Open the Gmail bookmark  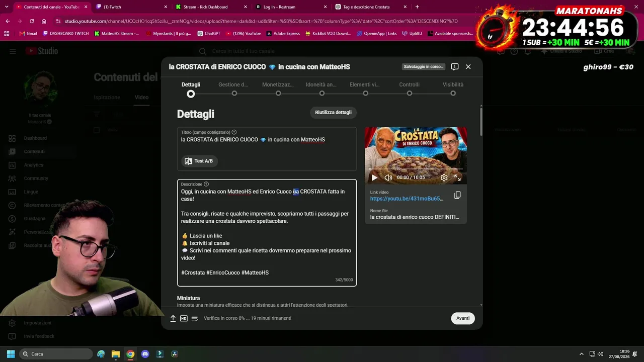point(28,34)
